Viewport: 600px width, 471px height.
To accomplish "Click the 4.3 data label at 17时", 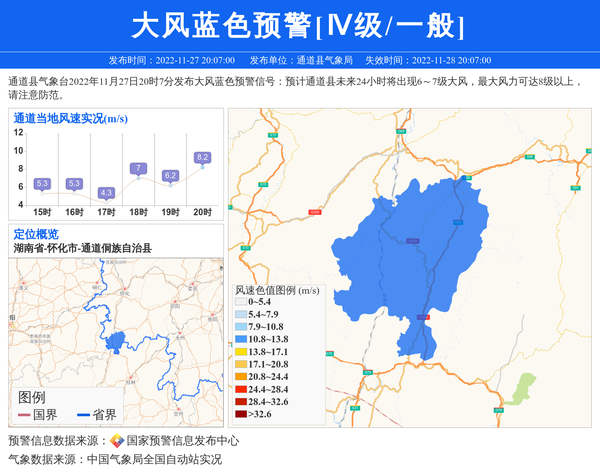I will (106, 193).
